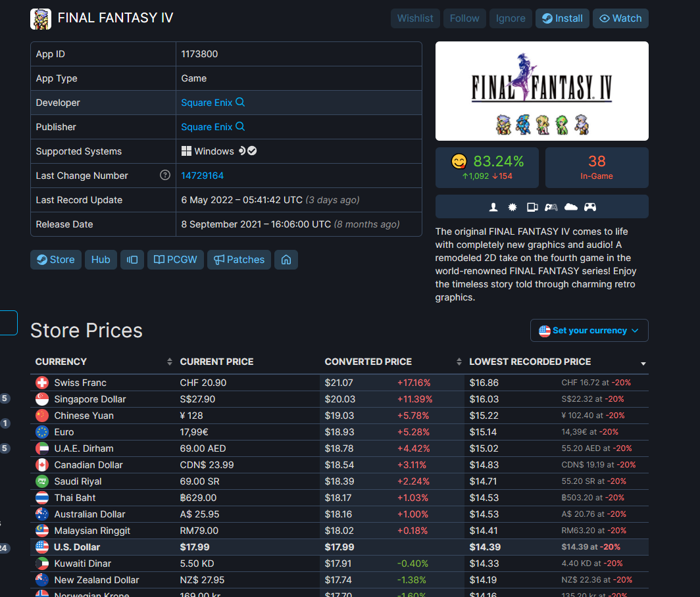Click the Steam Cloud icon

[571, 206]
